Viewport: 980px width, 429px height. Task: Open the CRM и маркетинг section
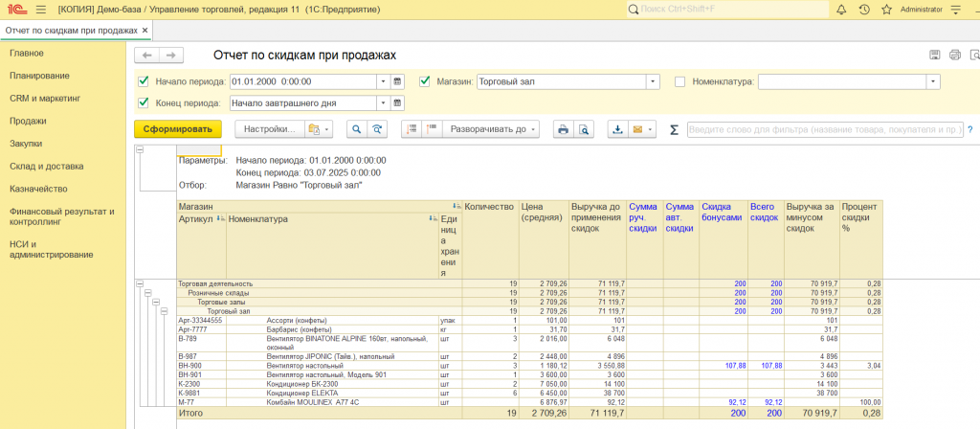tap(45, 99)
